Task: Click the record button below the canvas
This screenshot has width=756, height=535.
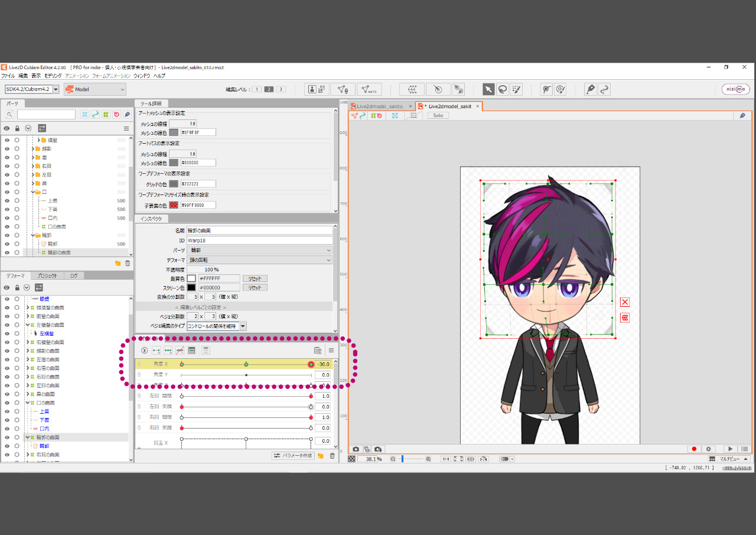Action: [694, 449]
